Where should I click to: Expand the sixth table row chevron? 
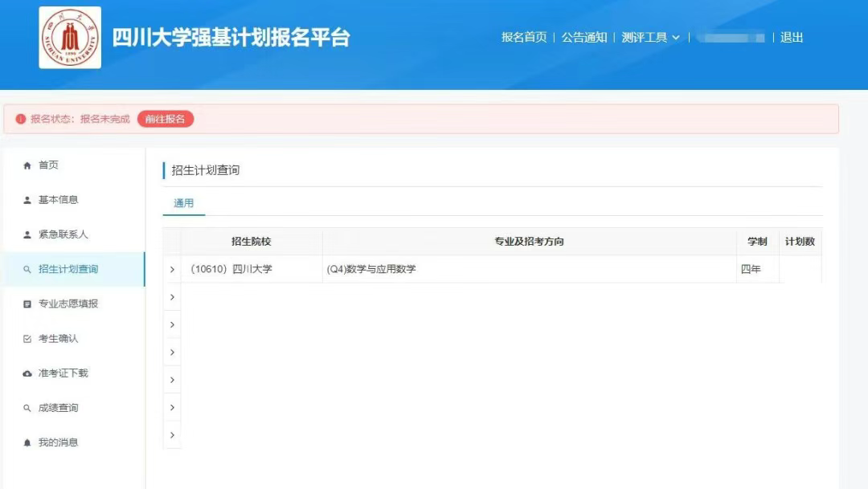(172, 408)
